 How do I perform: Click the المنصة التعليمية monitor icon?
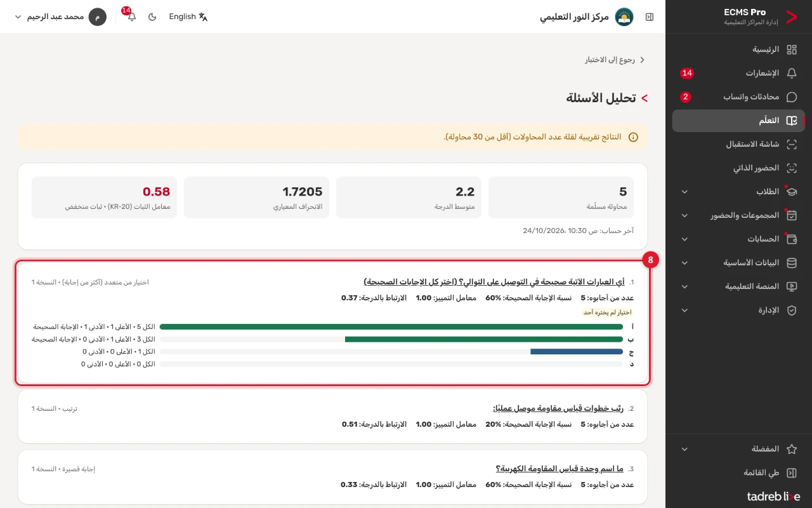tap(792, 286)
